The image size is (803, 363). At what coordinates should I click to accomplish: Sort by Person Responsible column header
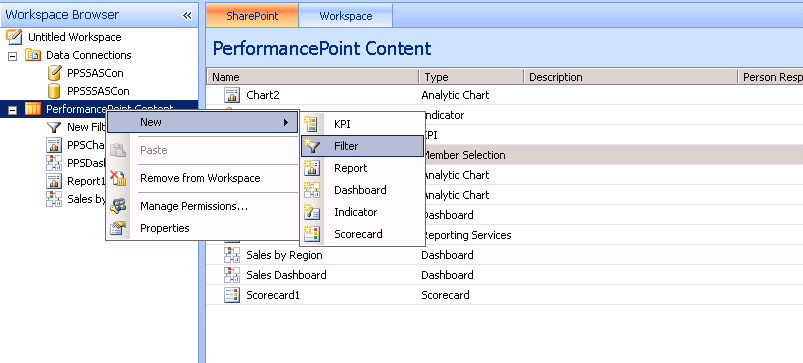770,77
